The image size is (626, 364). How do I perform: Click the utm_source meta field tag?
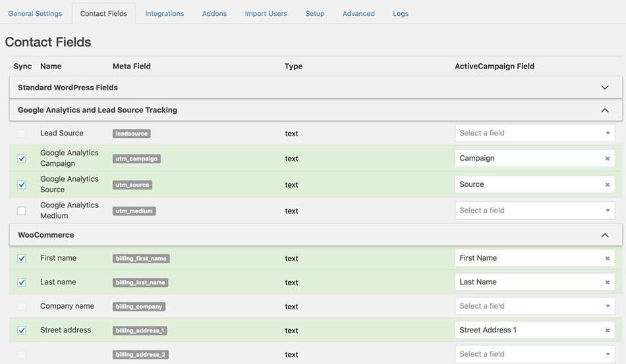[x=132, y=185]
